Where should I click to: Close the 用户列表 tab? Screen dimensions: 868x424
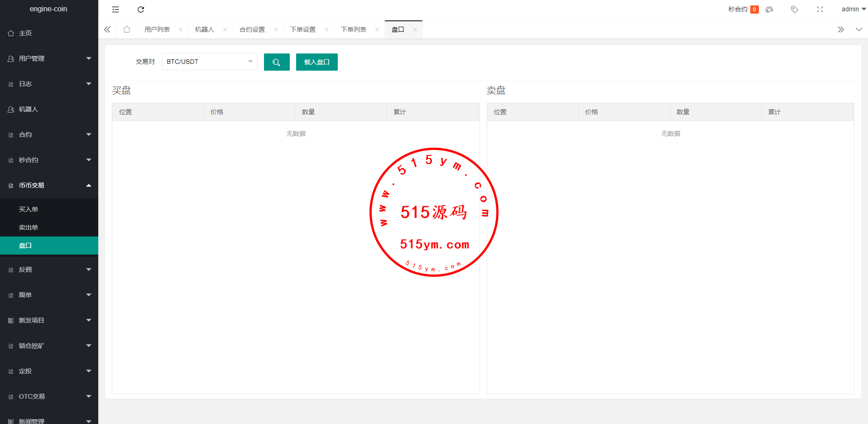tap(181, 30)
